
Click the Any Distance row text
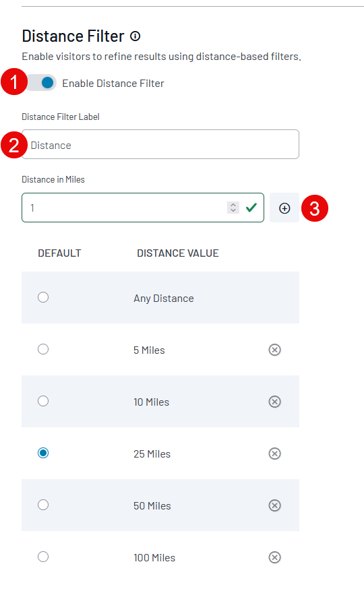tap(164, 299)
